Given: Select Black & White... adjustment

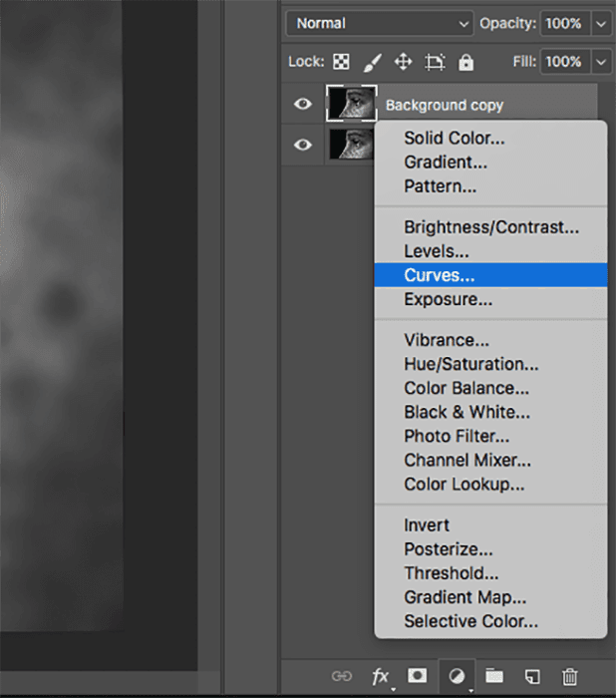Looking at the screenshot, I should tap(491, 412).
